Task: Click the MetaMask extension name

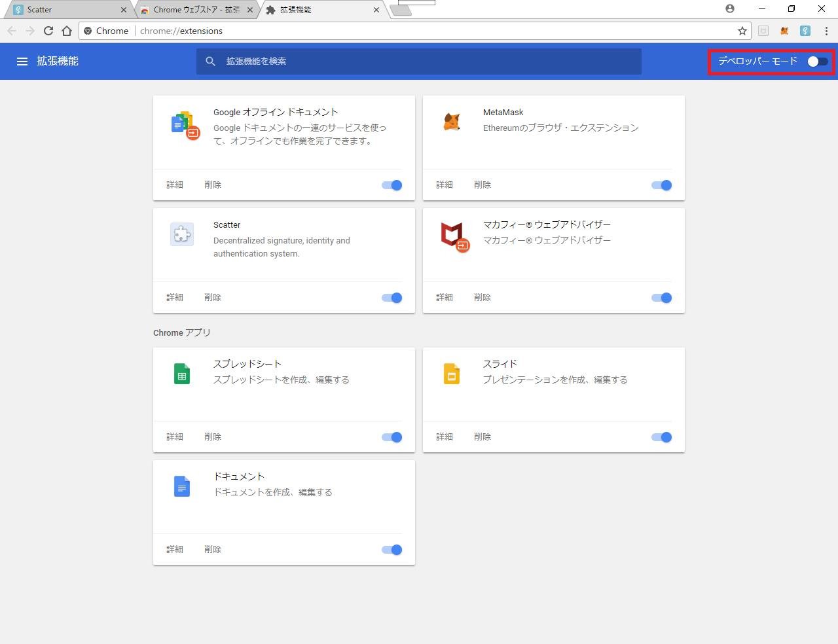Action: point(503,113)
